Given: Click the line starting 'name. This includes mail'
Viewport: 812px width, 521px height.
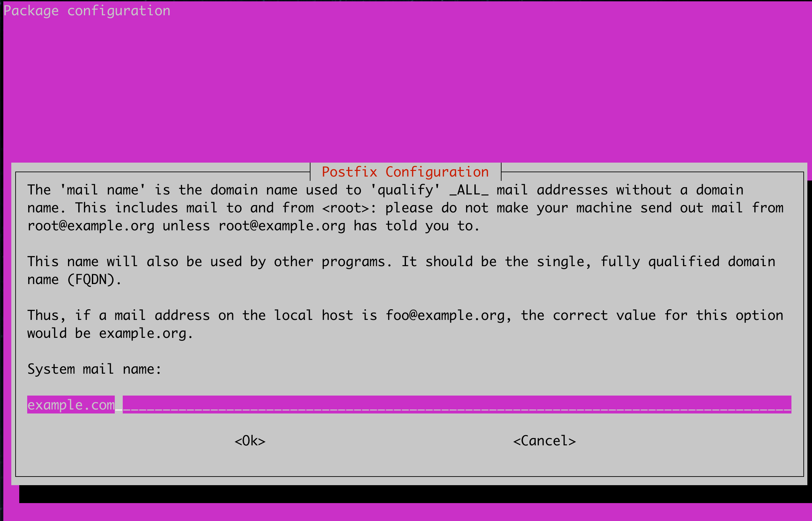Looking at the screenshot, I should (405, 208).
